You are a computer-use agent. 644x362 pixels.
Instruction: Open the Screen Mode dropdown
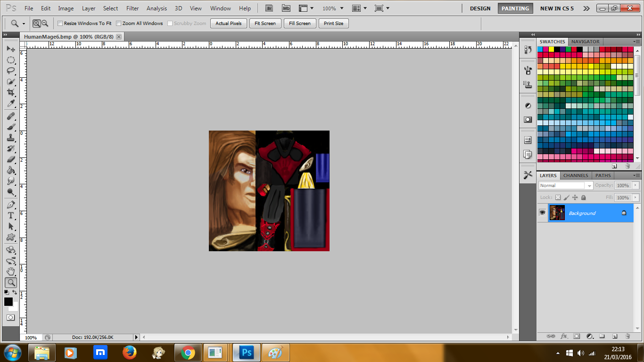click(382, 8)
